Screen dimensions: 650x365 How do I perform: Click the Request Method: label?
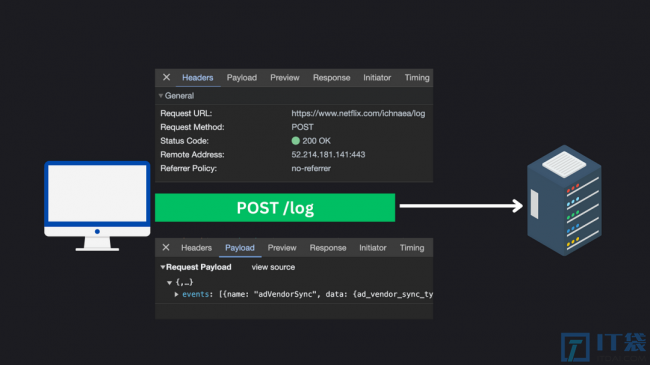[192, 127]
